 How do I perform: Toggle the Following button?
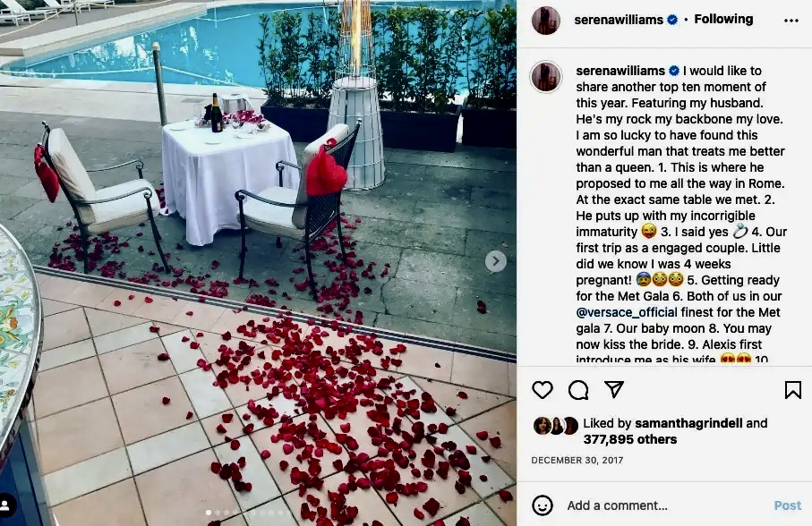[723, 19]
